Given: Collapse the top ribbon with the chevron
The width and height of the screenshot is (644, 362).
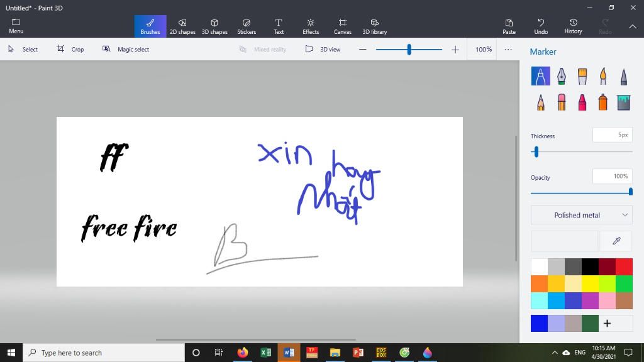Looking at the screenshot, I should pyautogui.click(x=633, y=26).
